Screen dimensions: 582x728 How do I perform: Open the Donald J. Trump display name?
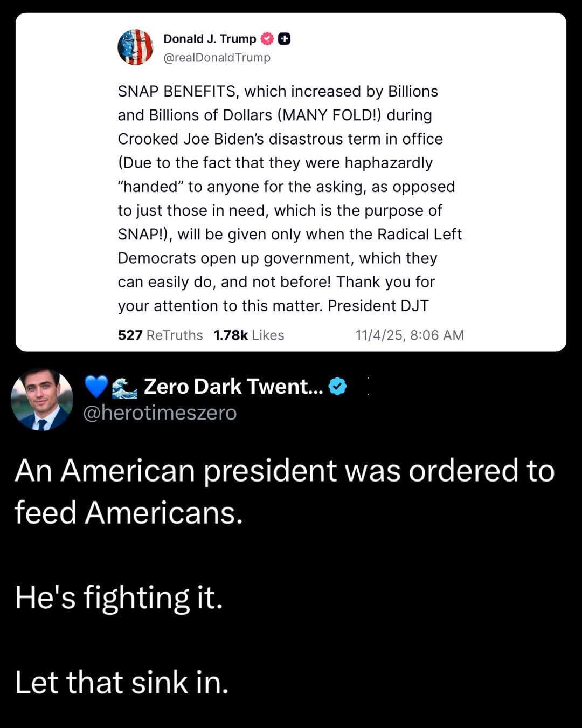210,39
